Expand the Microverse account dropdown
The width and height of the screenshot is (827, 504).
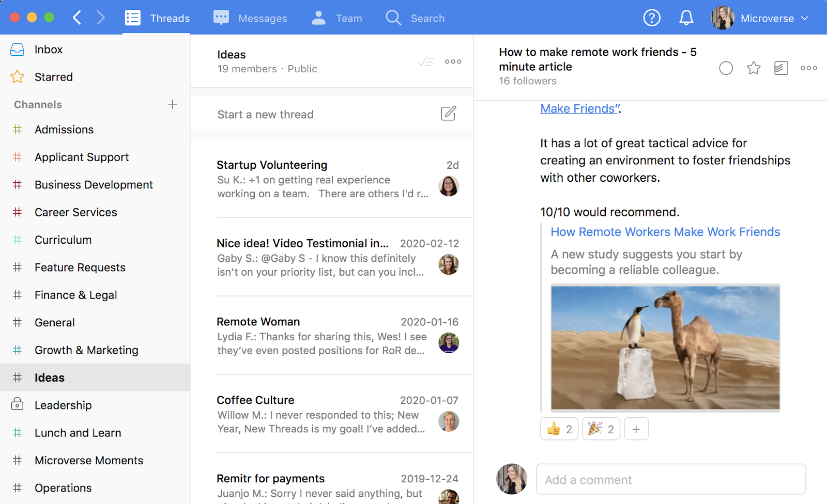click(774, 19)
